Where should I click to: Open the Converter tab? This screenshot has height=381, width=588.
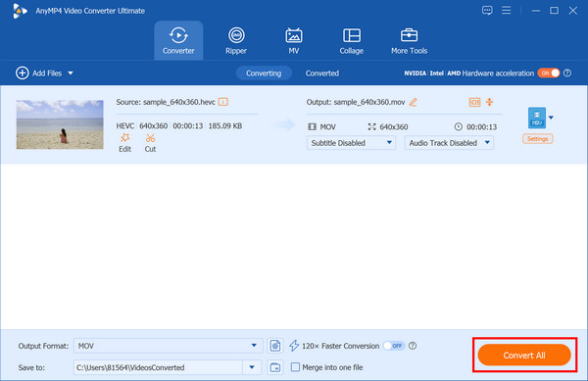pyautogui.click(x=178, y=40)
